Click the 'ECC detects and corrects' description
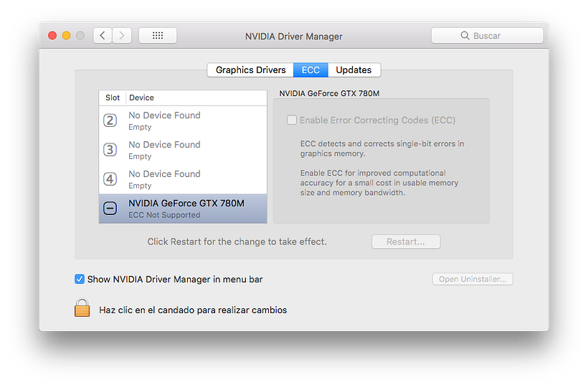Viewport: 588px width, 387px height. pos(382,149)
